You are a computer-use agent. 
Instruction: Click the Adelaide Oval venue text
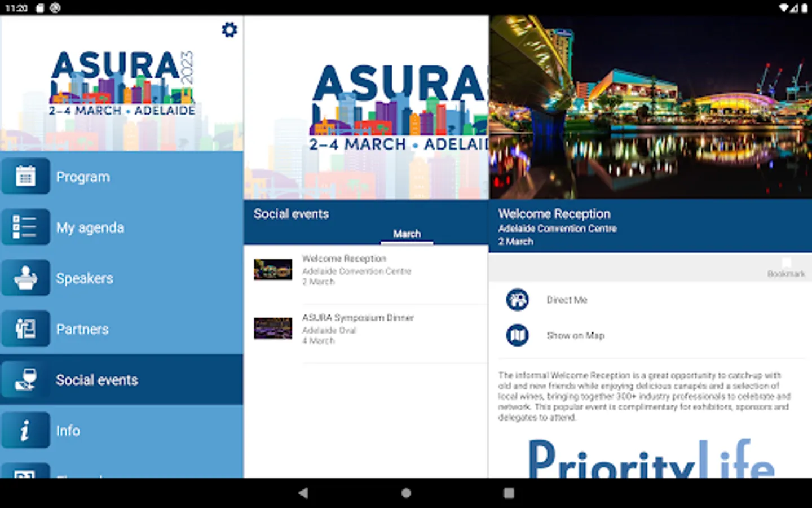(329, 330)
